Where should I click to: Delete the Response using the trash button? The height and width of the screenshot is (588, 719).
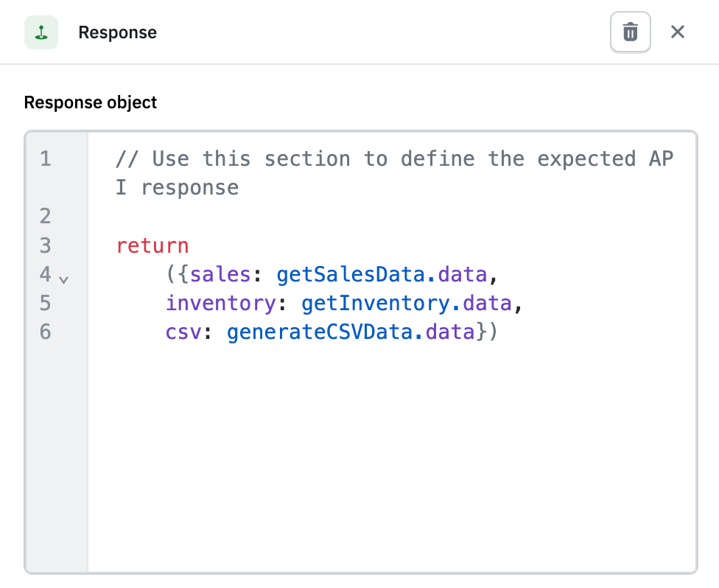(x=630, y=32)
